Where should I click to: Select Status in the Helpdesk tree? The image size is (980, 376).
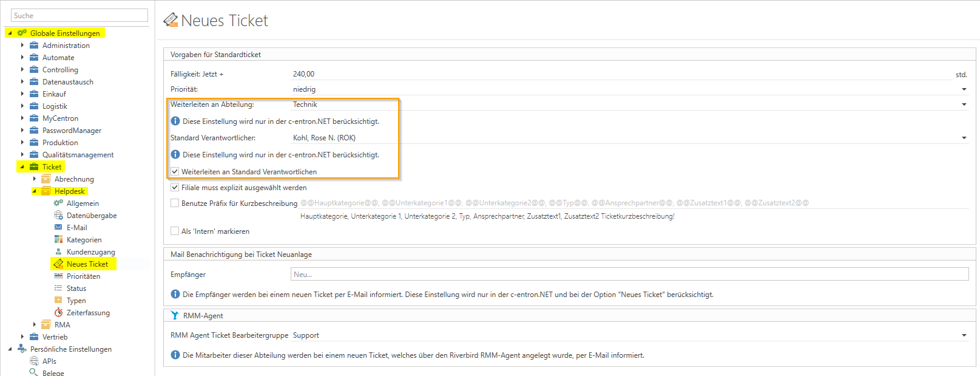(76, 288)
